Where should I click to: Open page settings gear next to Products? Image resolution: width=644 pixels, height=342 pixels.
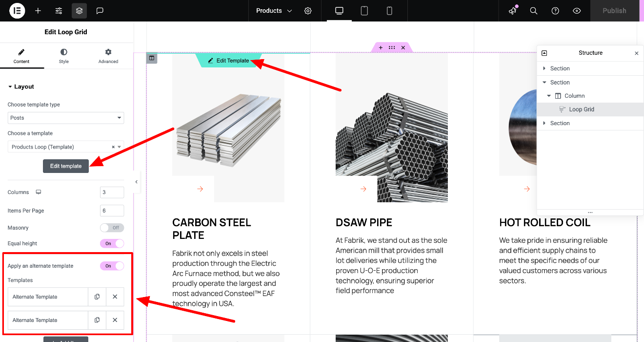(x=308, y=11)
